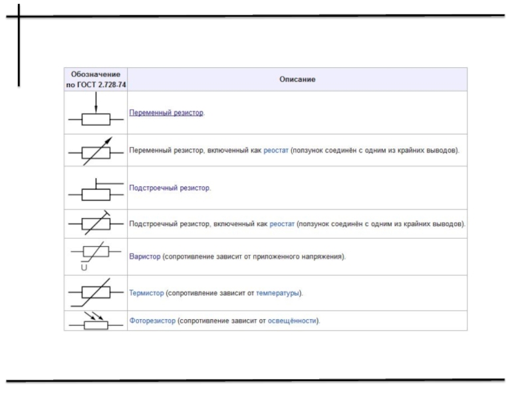Click 'Переменный резистор, включенный как' description text
532x399 pixels.
click(195, 150)
